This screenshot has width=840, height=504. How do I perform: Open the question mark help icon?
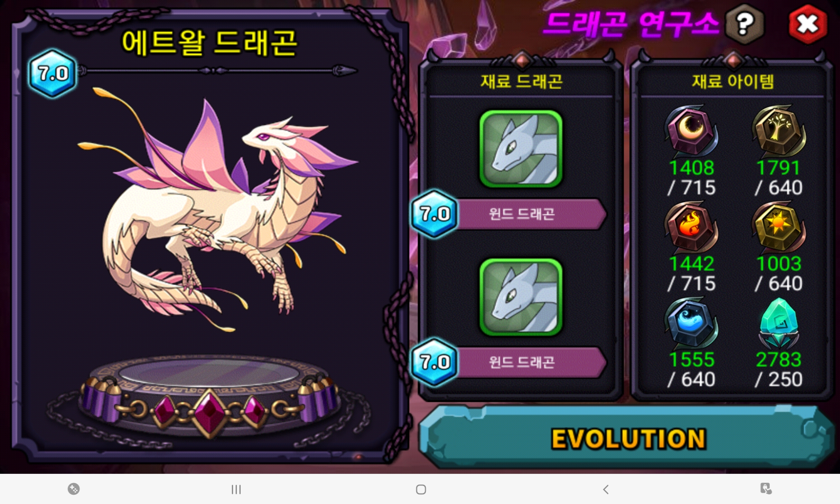tap(744, 24)
